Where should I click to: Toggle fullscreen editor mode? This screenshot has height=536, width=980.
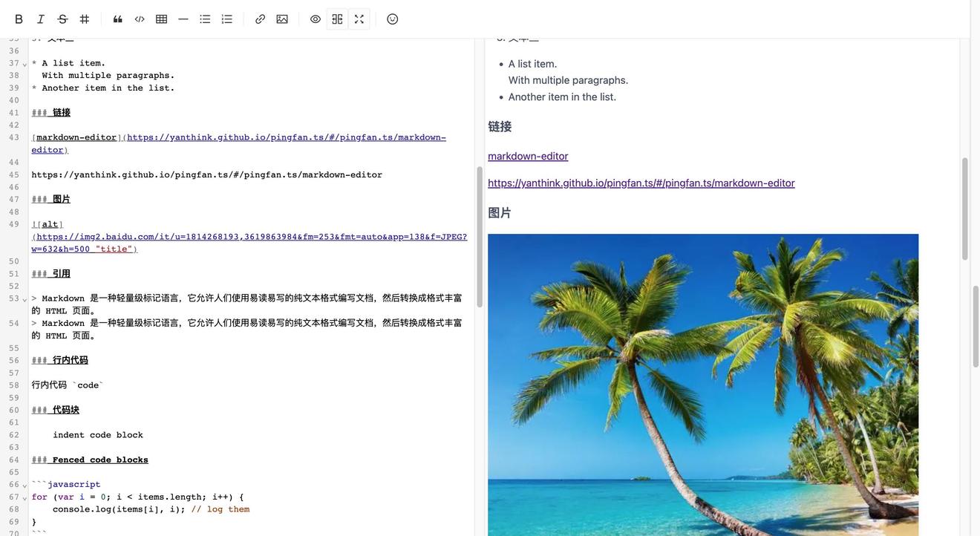click(359, 19)
